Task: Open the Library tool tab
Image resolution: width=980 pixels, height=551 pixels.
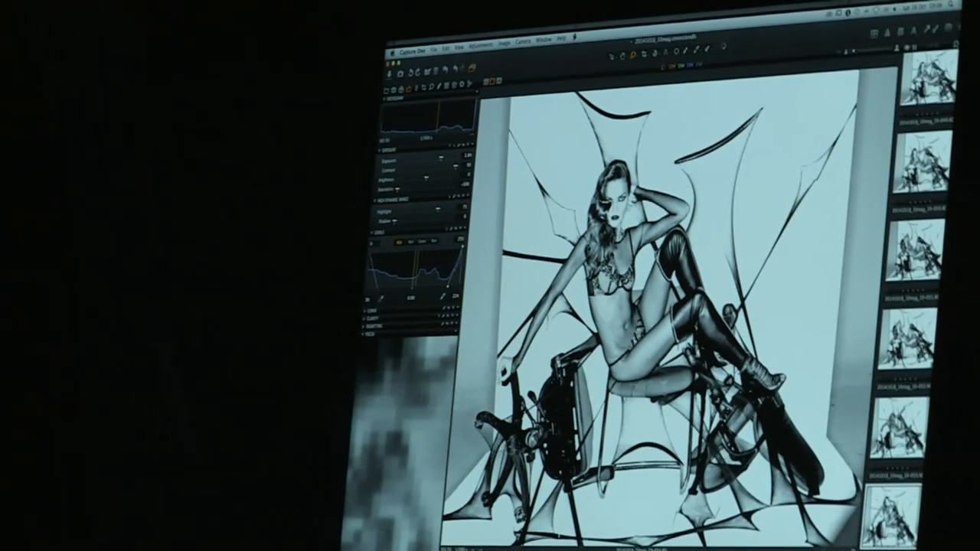Action: [386, 90]
